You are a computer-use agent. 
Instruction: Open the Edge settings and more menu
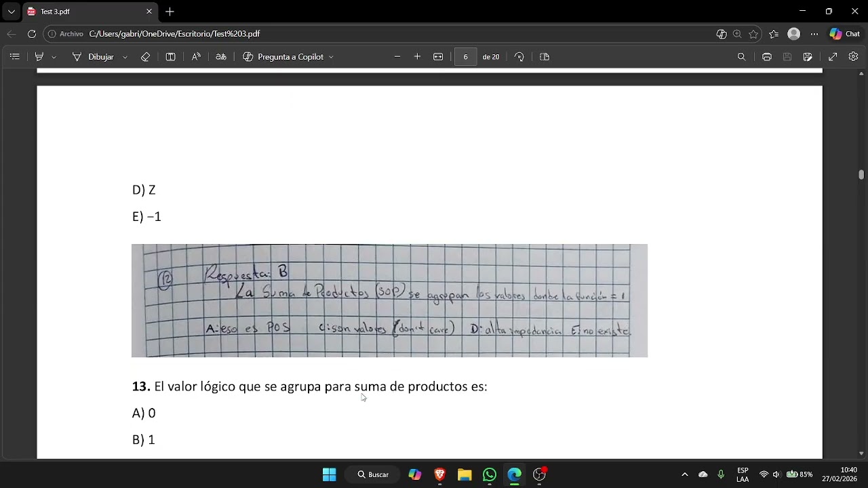tap(814, 34)
